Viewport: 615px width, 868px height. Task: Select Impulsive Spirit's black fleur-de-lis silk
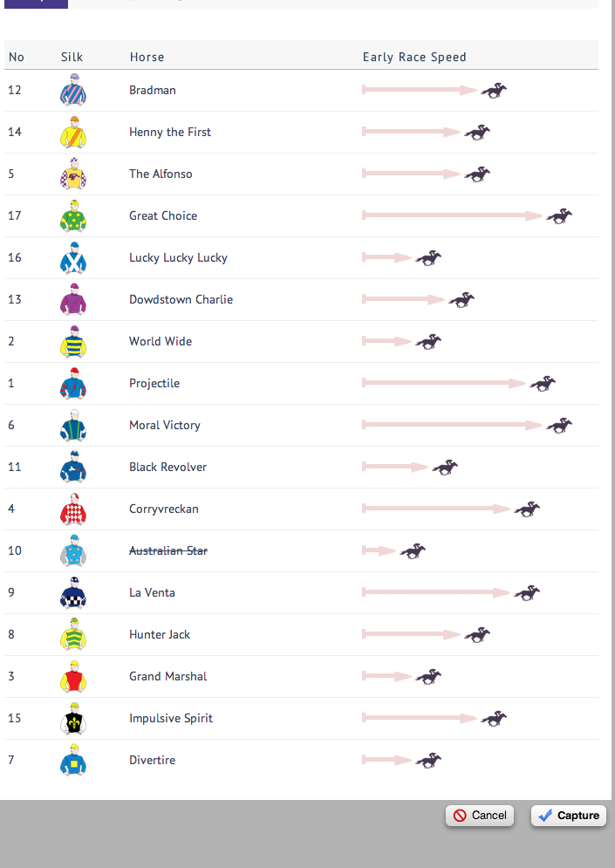73,718
